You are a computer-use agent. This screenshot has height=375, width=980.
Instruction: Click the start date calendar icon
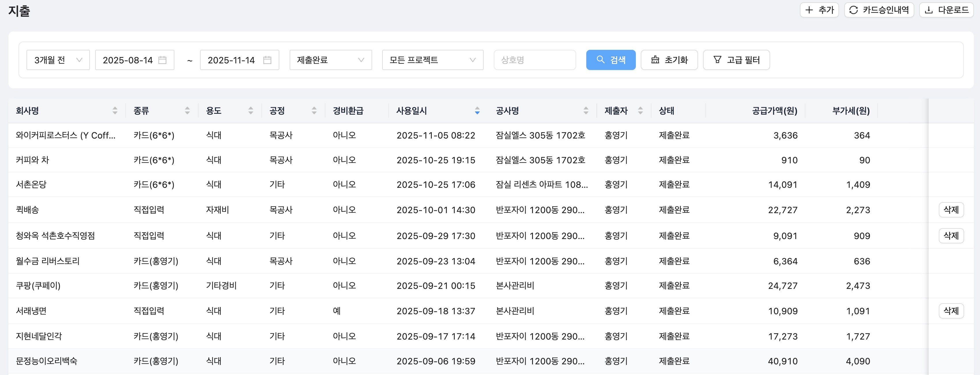(163, 60)
